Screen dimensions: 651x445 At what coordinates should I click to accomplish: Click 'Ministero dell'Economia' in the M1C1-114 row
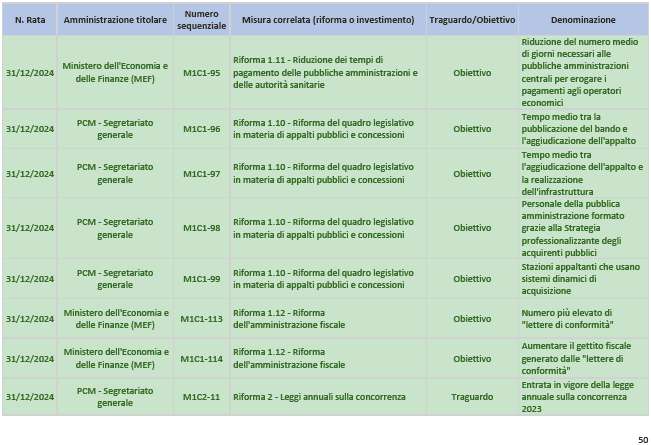coord(115,359)
